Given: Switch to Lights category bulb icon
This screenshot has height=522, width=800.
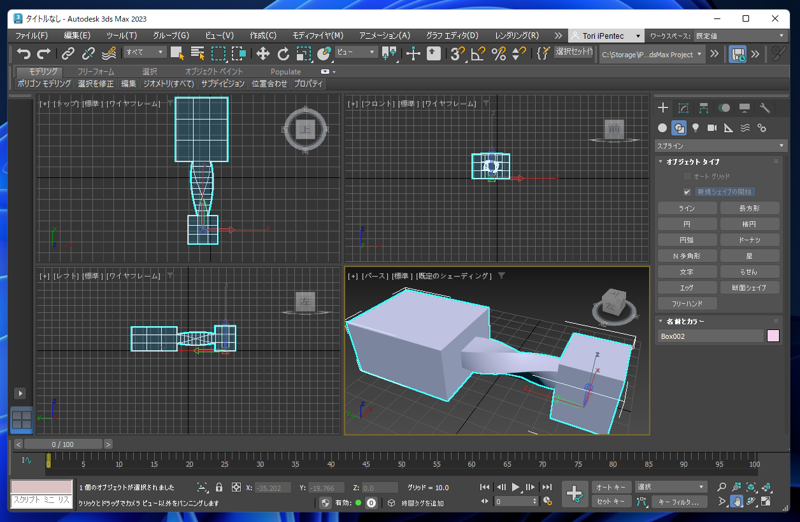Looking at the screenshot, I should tap(695, 128).
